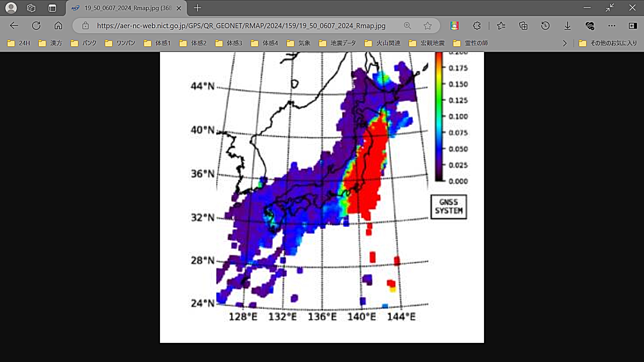Expand hidden favorites bar overflow chevron
This screenshot has width=644, height=362.
pos(565,43)
